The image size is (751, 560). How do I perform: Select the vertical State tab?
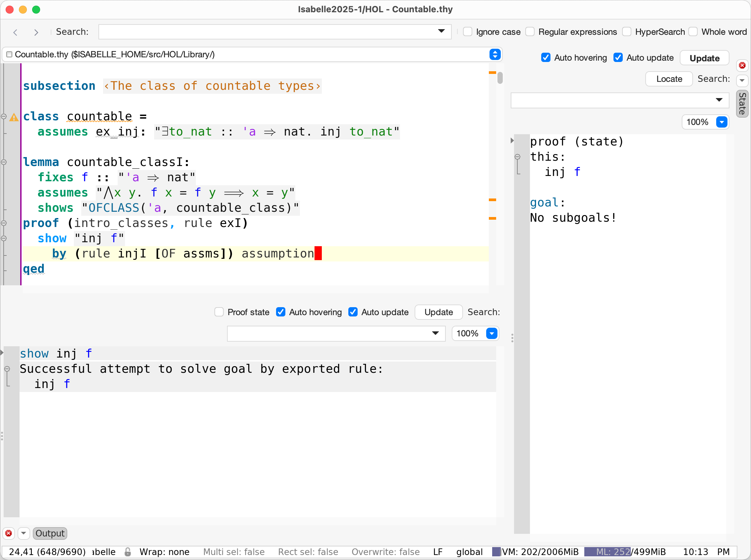[742, 104]
